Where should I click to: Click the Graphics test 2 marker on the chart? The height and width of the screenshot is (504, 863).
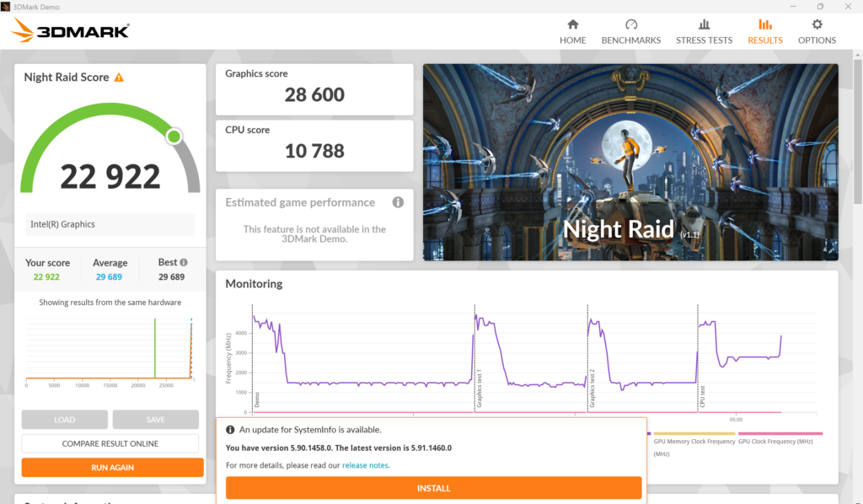point(592,389)
